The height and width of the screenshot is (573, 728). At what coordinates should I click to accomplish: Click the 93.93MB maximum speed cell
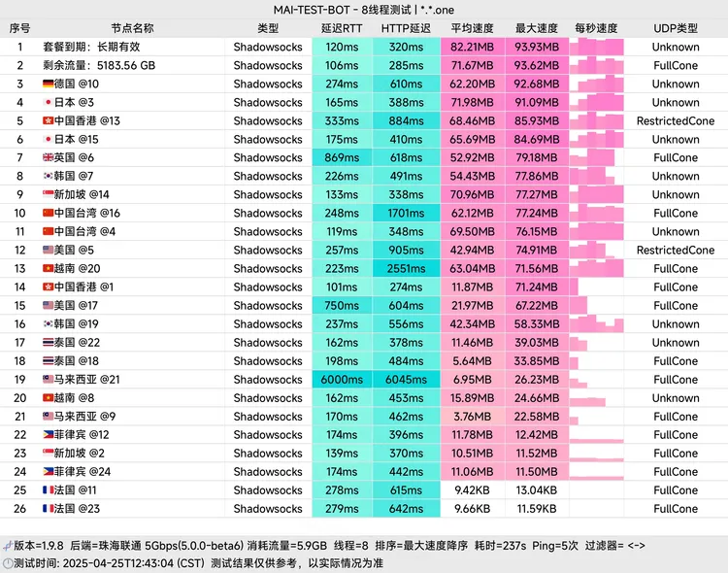[536, 47]
